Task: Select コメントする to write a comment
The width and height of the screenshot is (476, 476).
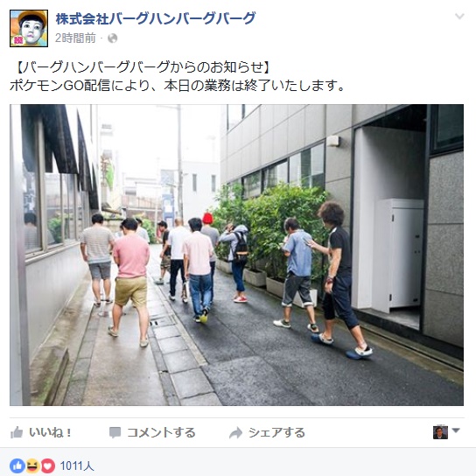Action: tap(161, 432)
